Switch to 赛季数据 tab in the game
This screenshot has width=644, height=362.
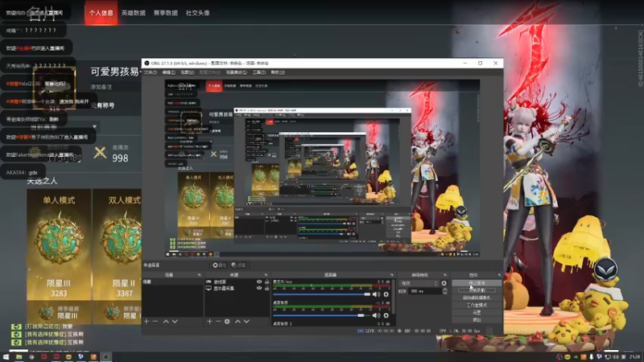point(166,13)
